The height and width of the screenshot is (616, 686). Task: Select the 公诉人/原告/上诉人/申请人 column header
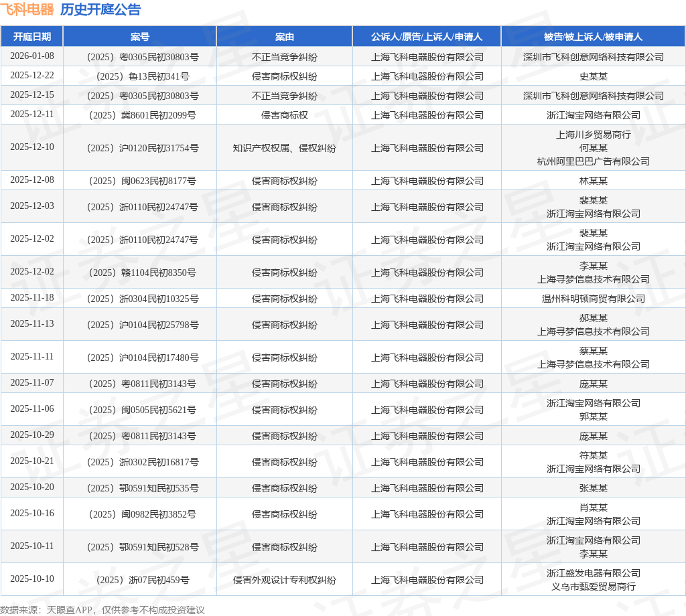point(427,37)
